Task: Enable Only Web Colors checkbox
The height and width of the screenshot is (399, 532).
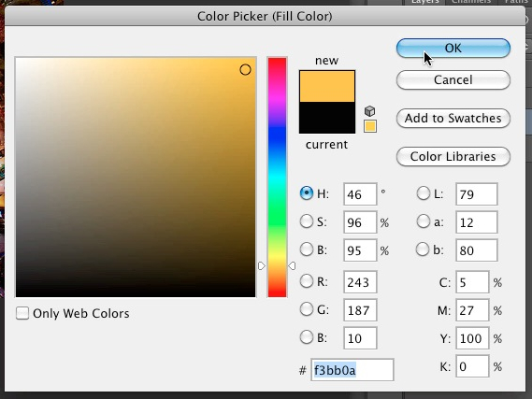Action: [x=22, y=313]
